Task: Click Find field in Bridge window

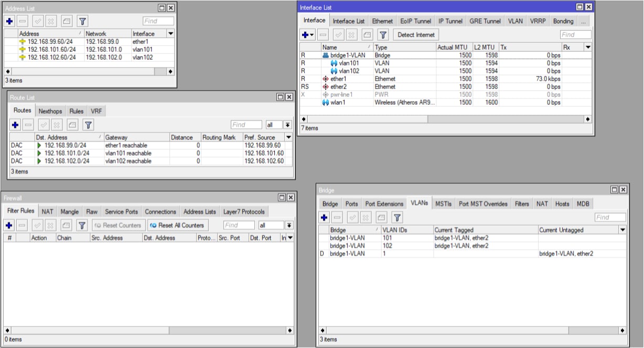Action: click(610, 217)
